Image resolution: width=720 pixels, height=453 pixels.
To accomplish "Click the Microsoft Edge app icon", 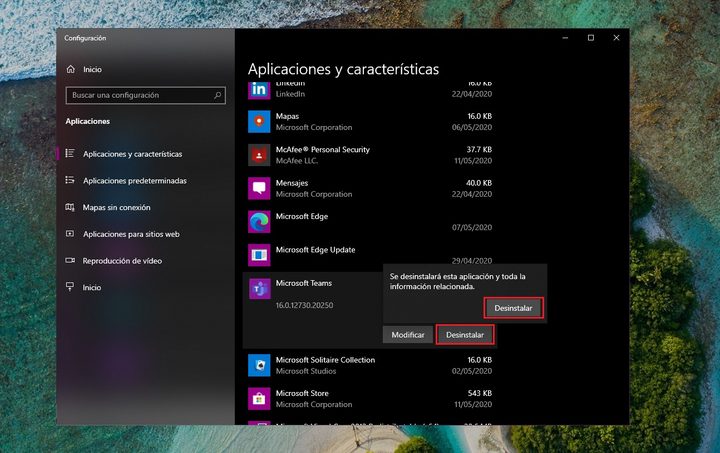I will click(x=259, y=222).
